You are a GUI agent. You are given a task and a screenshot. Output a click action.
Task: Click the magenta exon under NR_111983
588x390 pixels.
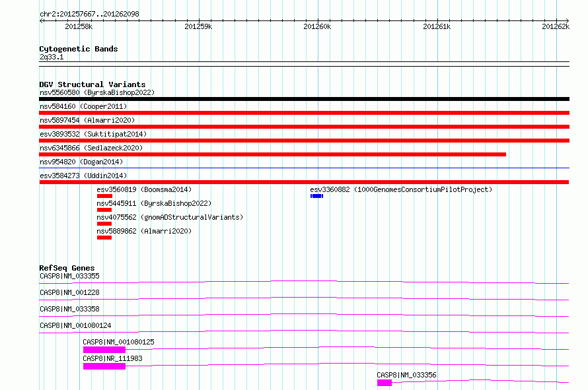[x=104, y=366]
